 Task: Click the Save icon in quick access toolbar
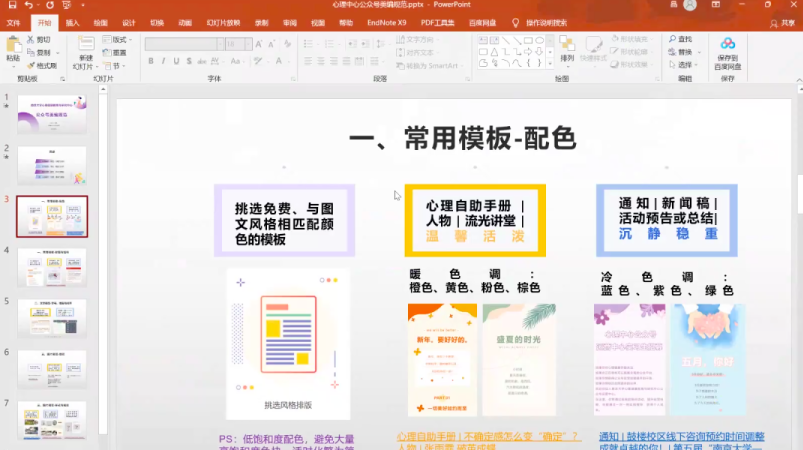click(x=12, y=5)
